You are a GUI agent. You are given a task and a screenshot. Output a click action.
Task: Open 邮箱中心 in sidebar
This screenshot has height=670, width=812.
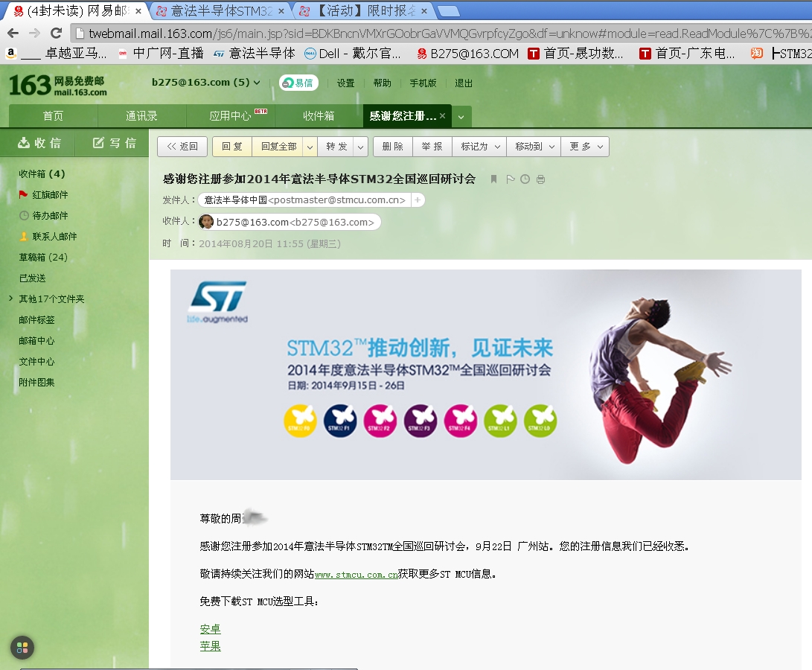tap(36, 340)
